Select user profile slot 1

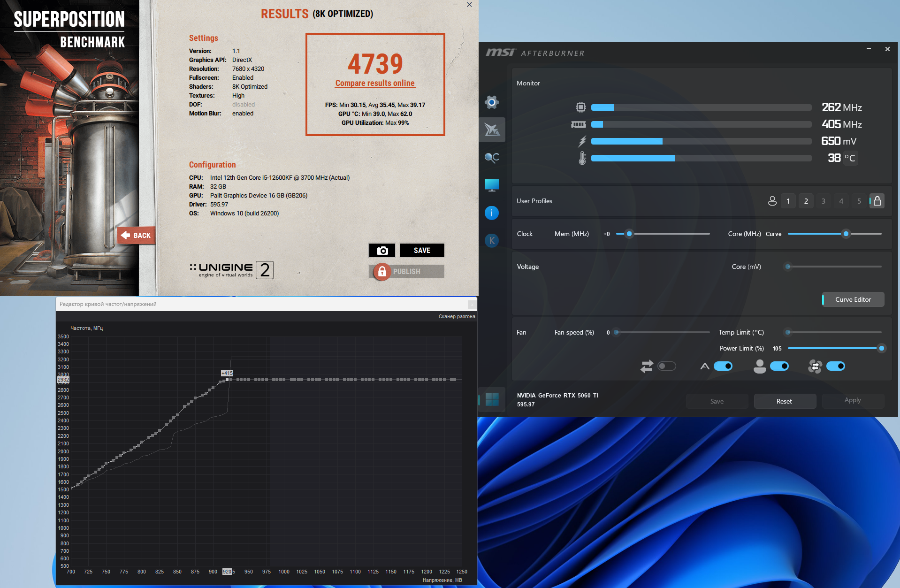tap(788, 201)
